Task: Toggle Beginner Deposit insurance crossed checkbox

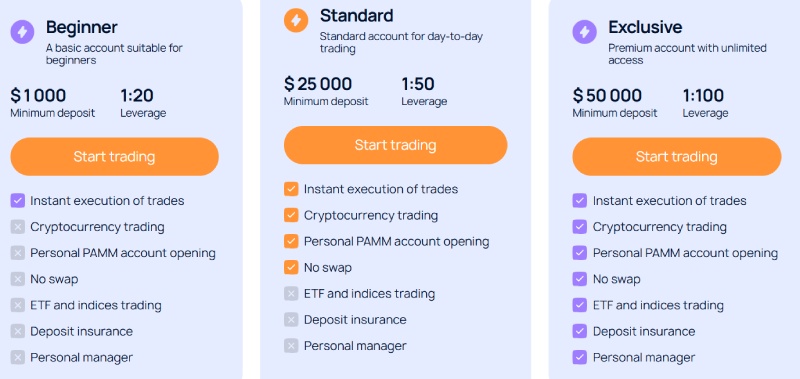Action: (x=18, y=331)
